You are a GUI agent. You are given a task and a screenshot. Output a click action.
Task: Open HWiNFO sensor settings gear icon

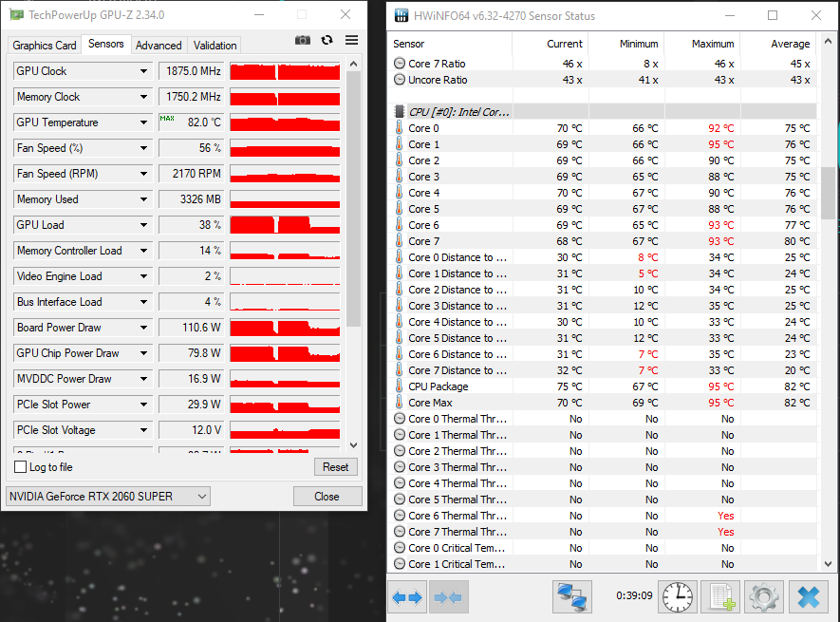coord(764,596)
